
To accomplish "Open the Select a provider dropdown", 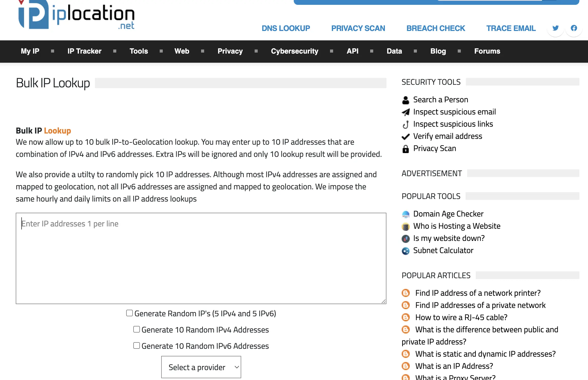I will 201,367.
